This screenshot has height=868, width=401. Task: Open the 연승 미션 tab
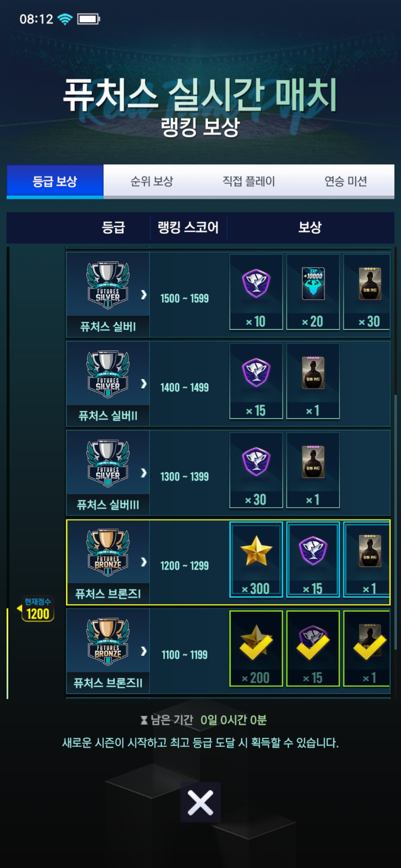tap(346, 181)
